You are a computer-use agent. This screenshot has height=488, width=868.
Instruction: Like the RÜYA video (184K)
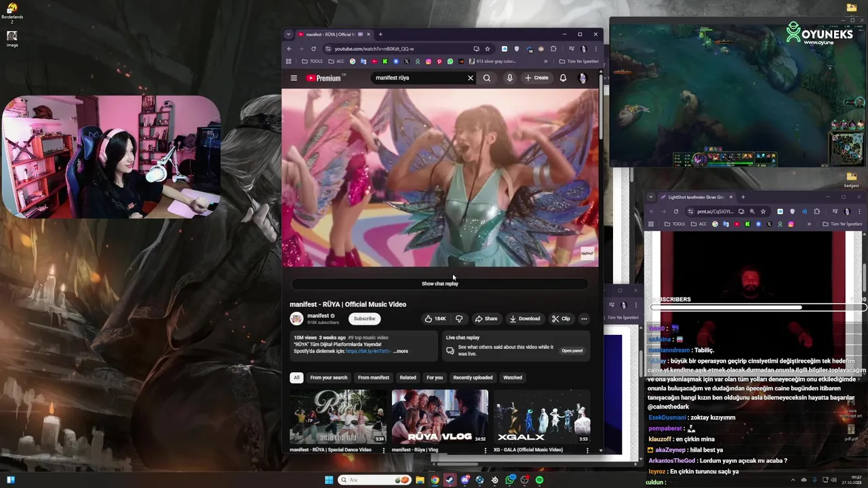pos(435,319)
